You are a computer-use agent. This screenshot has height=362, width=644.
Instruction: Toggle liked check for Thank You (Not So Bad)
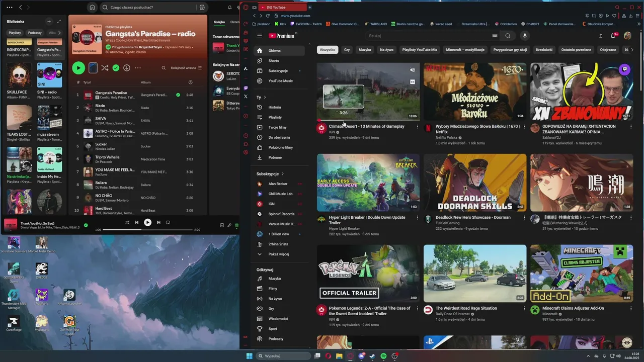click(x=86, y=225)
